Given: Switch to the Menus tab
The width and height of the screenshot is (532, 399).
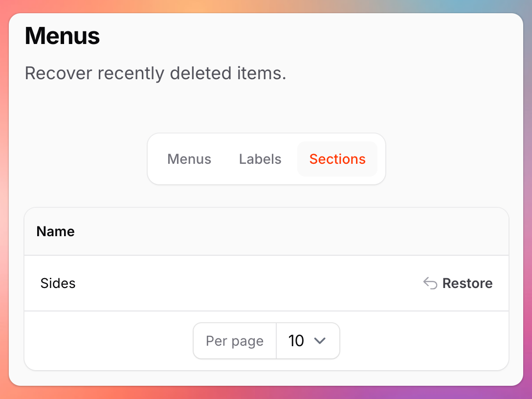Looking at the screenshot, I should [x=189, y=159].
